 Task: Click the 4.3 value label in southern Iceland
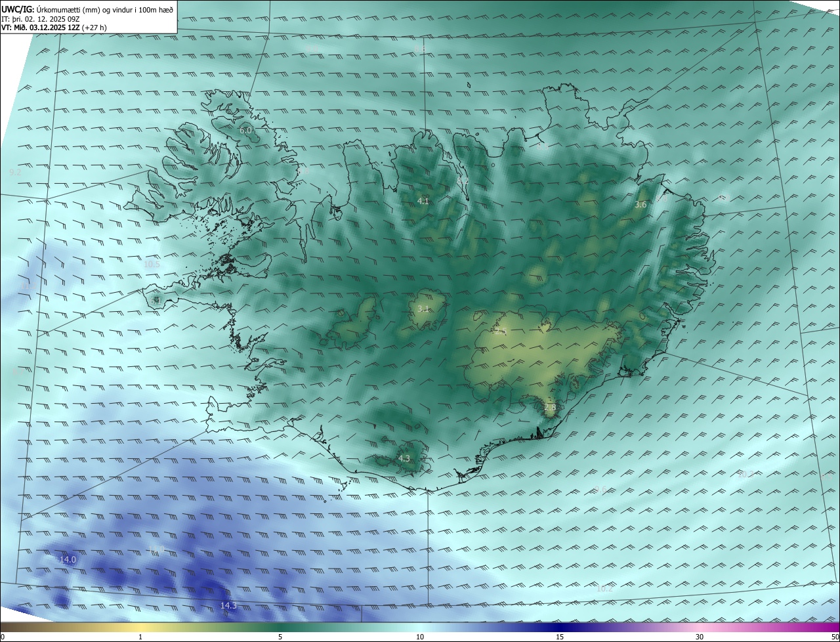(404, 459)
